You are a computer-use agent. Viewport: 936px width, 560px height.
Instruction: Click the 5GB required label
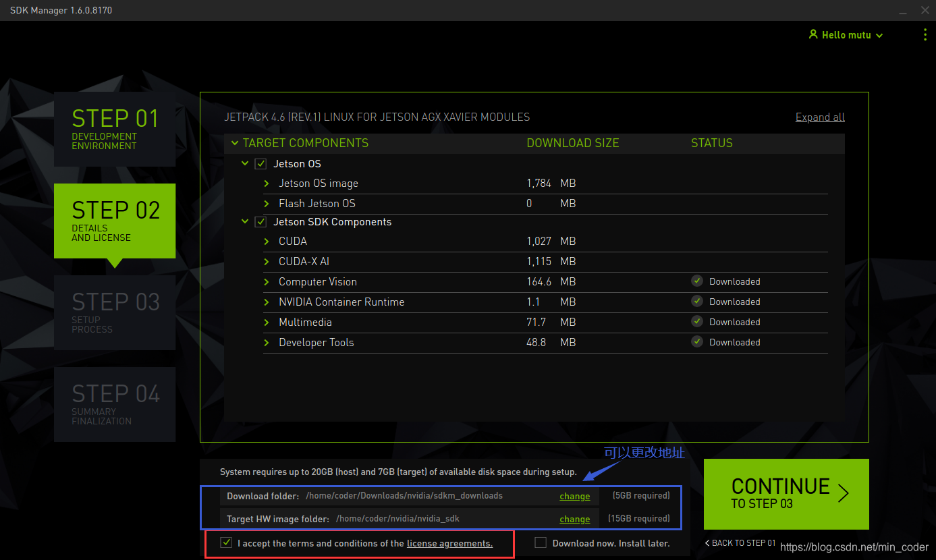(641, 495)
